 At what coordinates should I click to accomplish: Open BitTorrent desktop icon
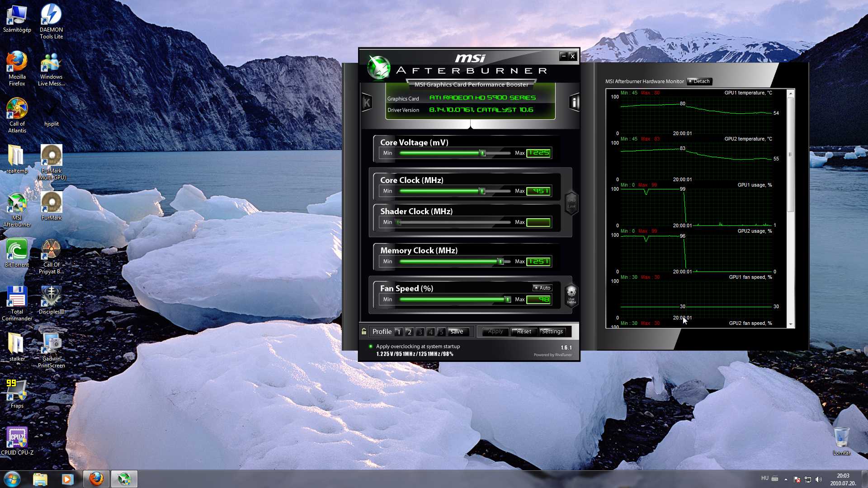pyautogui.click(x=17, y=253)
